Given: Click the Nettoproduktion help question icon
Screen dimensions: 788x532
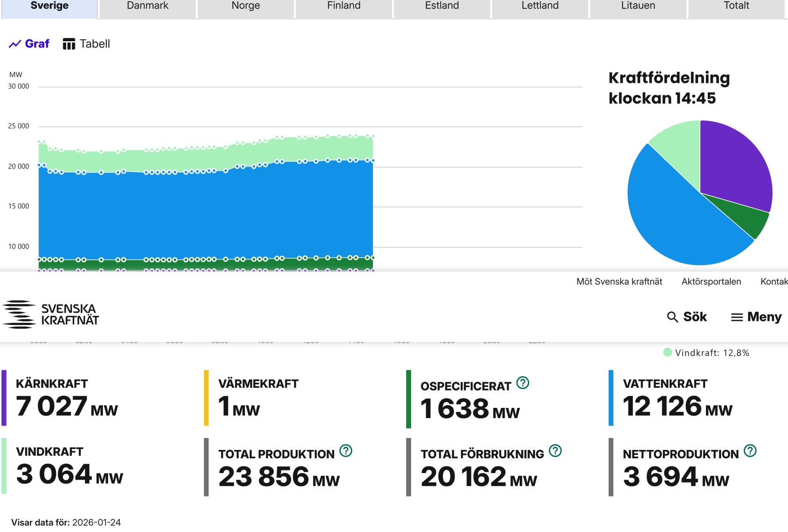Looking at the screenshot, I should [x=750, y=451].
